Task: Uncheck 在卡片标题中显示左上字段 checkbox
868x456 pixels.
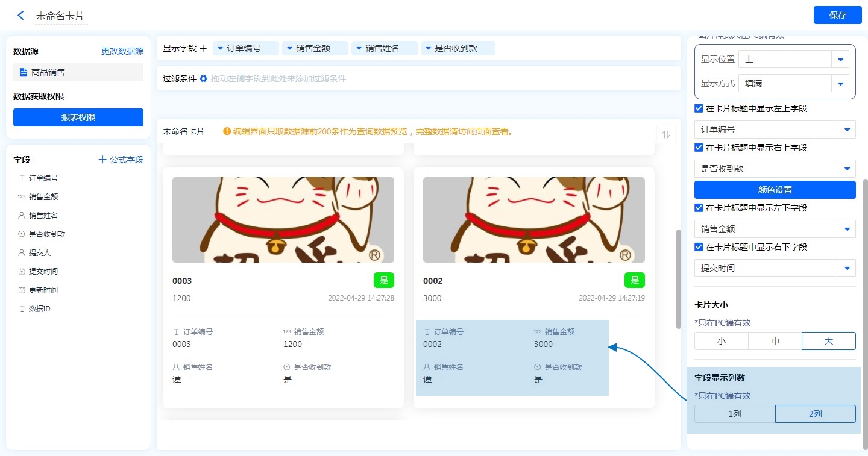Action: [x=699, y=109]
